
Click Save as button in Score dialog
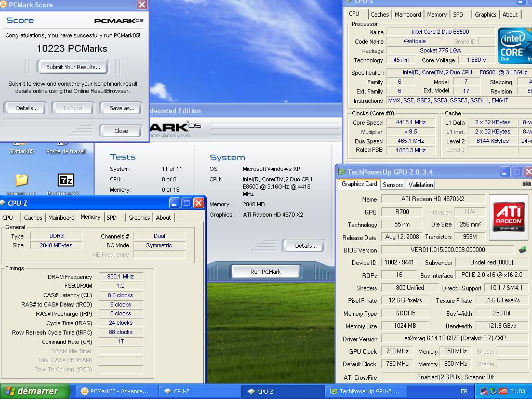[122, 108]
